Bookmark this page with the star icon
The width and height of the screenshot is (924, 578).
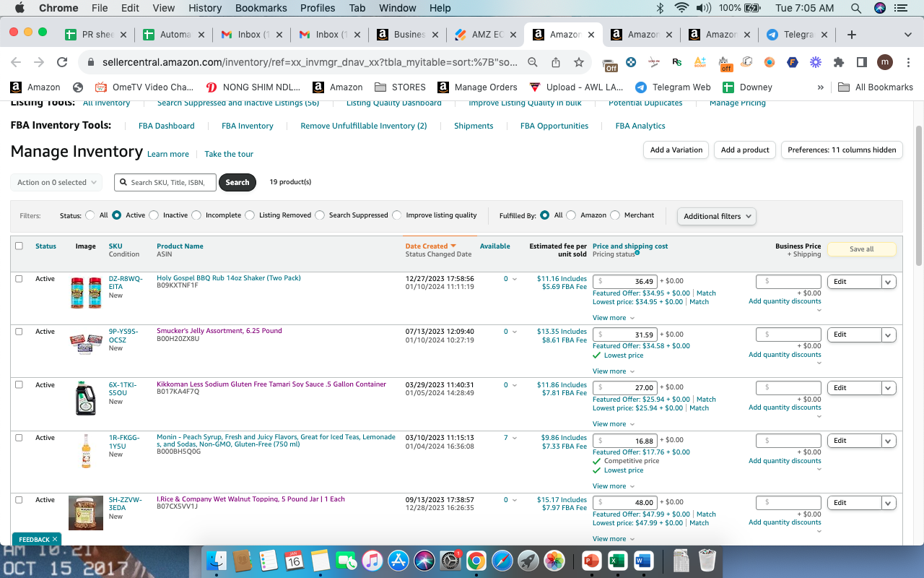tap(579, 62)
